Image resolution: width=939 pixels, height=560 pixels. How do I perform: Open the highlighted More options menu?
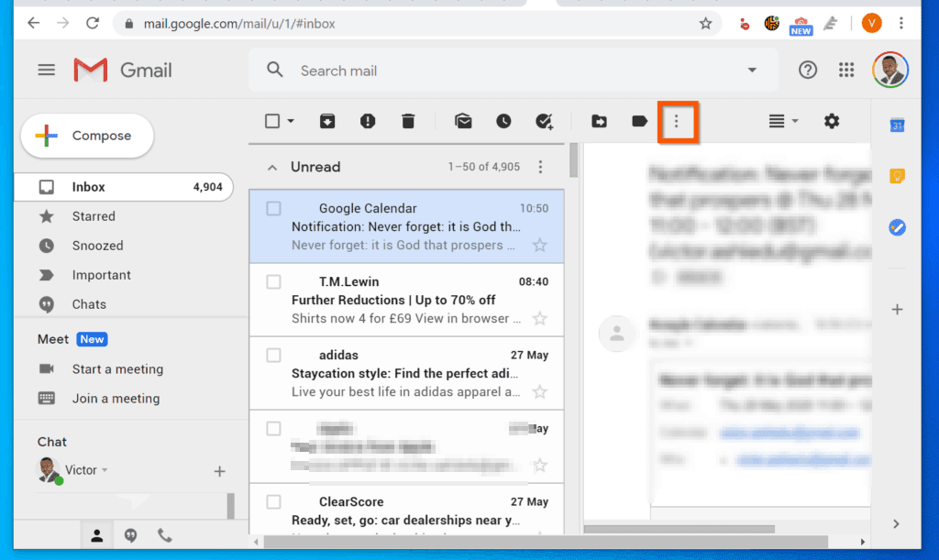click(x=679, y=120)
